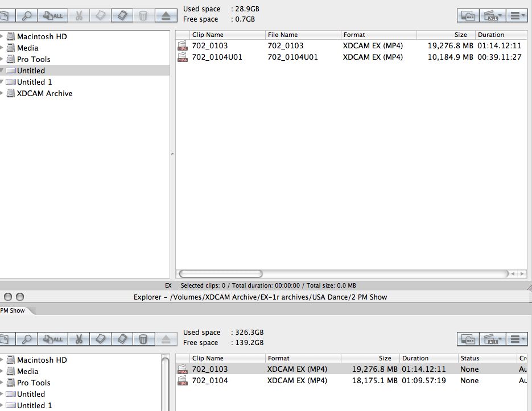Click Paste icon in upper Explorer toolbar
The height and width of the screenshot is (411, 532).
point(122,15)
